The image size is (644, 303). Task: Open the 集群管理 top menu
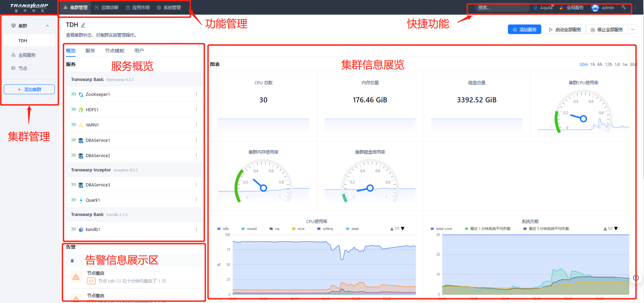point(76,7)
